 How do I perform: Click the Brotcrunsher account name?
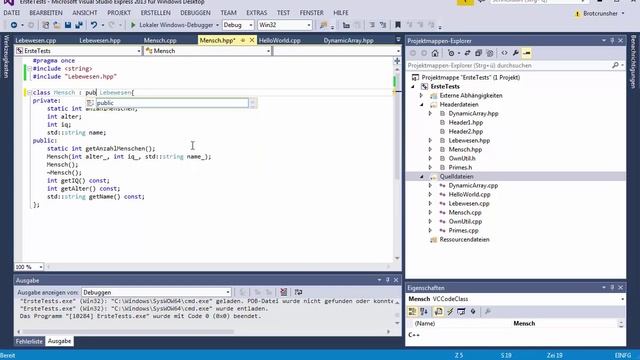coord(600,13)
